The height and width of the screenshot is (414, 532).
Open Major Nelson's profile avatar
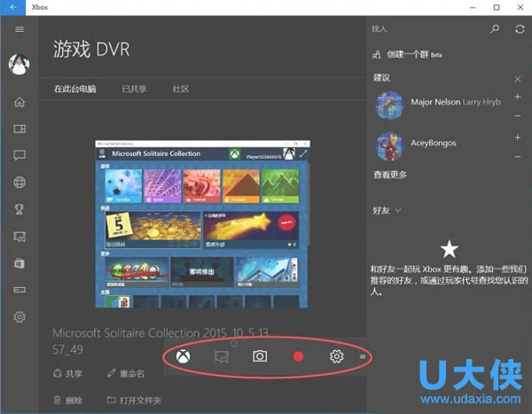[x=389, y=105]
